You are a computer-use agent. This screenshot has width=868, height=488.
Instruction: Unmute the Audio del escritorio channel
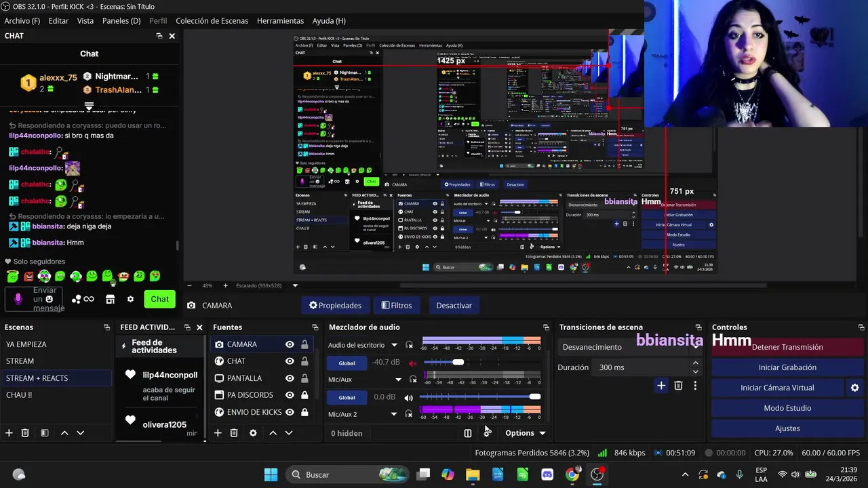(x=412, y=363)
